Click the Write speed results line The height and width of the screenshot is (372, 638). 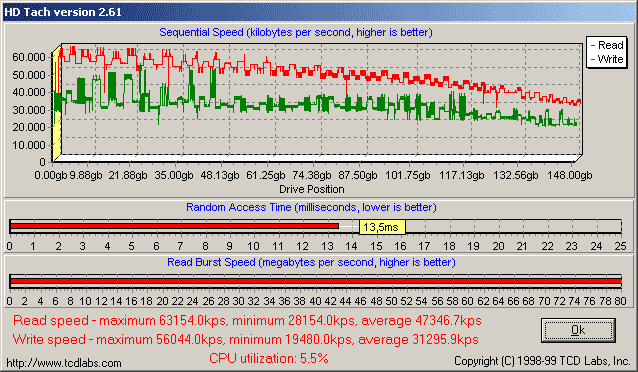pos(245,339)
